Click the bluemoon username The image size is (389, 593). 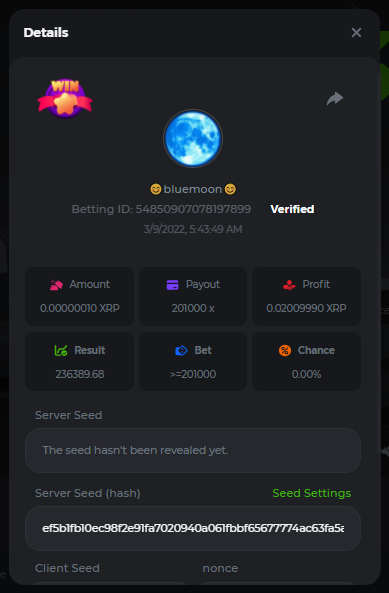193,189
